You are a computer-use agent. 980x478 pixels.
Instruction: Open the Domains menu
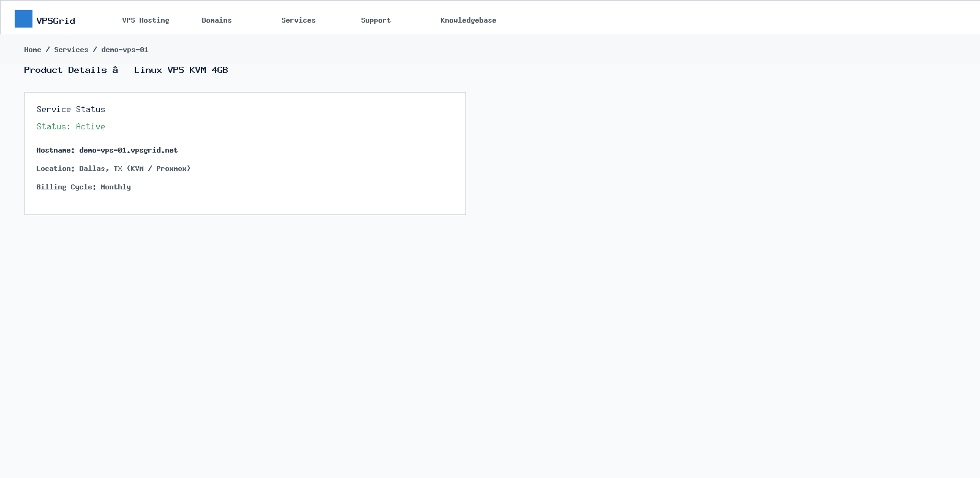click(x=217, y=20)
